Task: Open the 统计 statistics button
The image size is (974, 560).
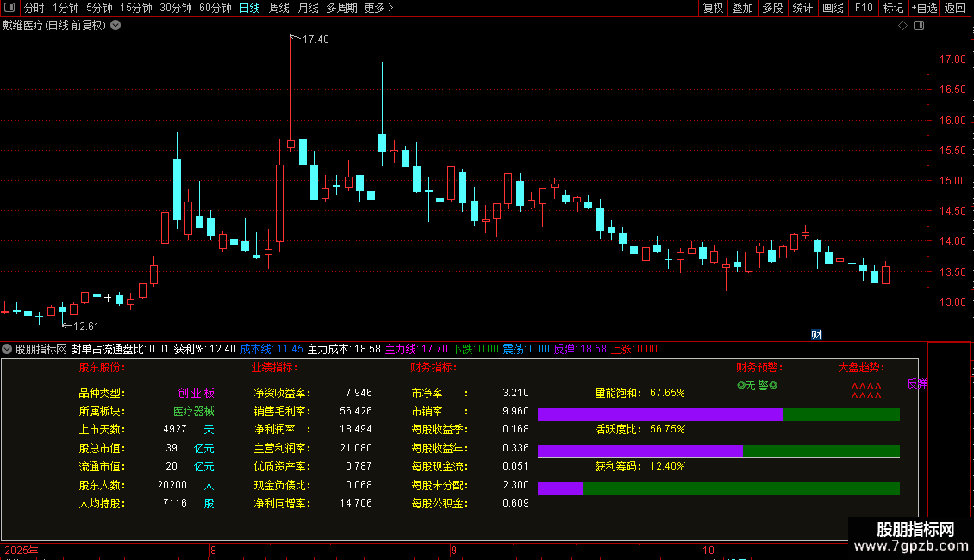Action: (802, 8)
